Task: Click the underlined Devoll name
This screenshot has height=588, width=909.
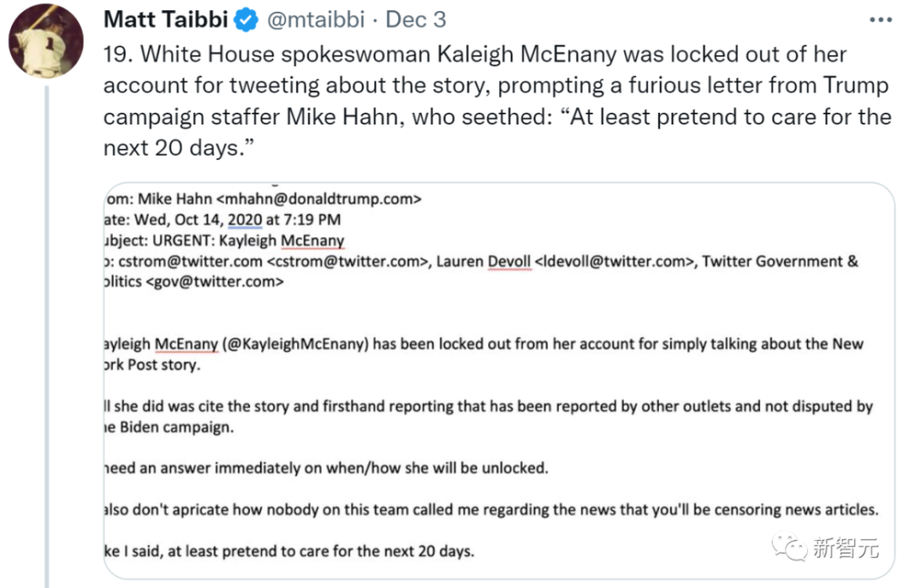Action: [x=509, y=262]
